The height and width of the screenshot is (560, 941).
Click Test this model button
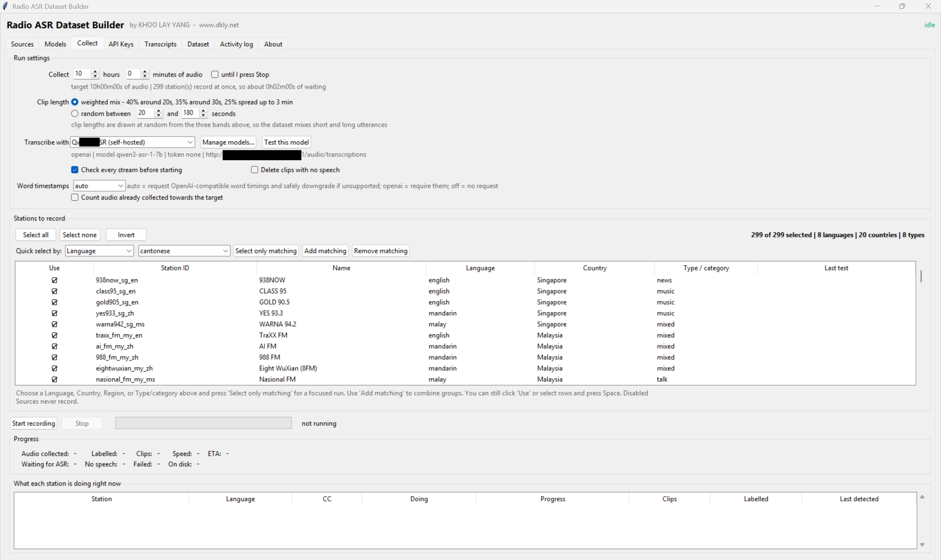(286, 142)
